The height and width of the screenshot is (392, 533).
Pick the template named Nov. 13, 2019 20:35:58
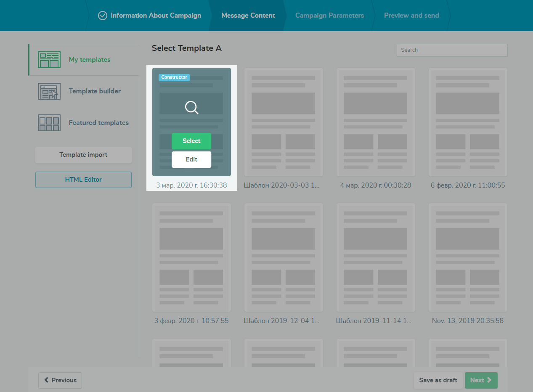(x=468, y=257)
